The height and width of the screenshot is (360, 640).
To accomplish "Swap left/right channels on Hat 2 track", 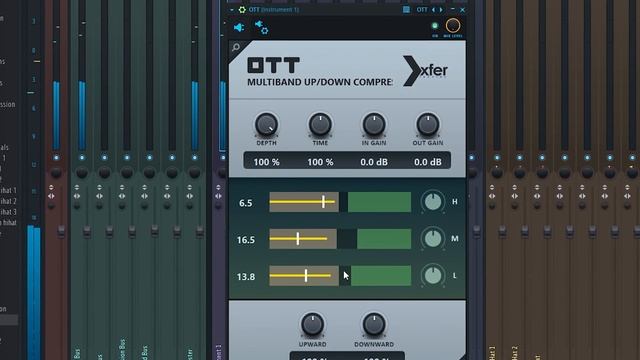I will [514, 196].
